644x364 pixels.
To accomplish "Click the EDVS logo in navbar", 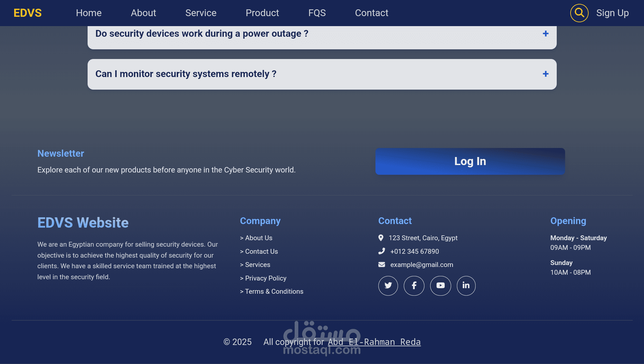I will coord(28,13).
